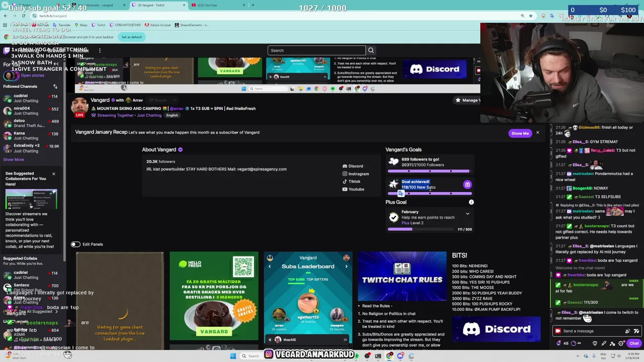Click the browser reload button

(x=23, y=16)
